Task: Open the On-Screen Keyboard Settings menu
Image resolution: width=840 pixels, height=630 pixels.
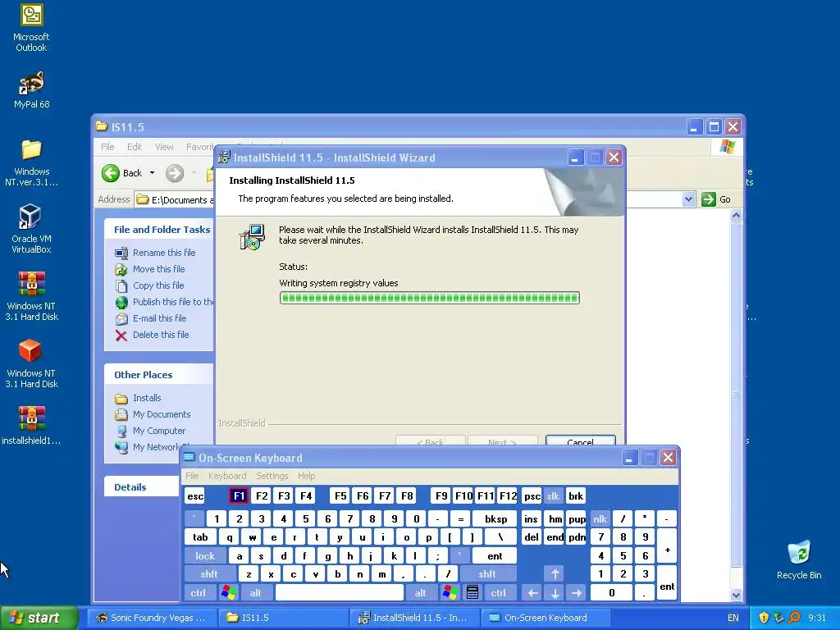Action: (272, 476)
